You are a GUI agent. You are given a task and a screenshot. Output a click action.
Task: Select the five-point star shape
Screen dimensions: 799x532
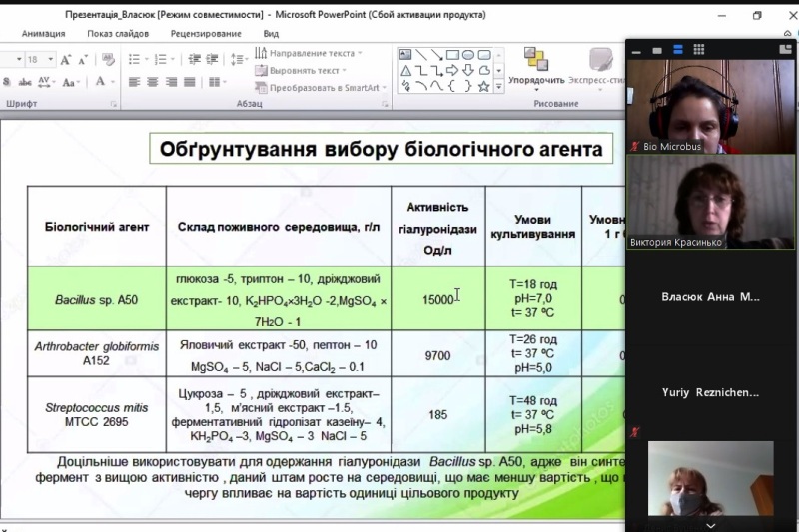tap(484, 86)
